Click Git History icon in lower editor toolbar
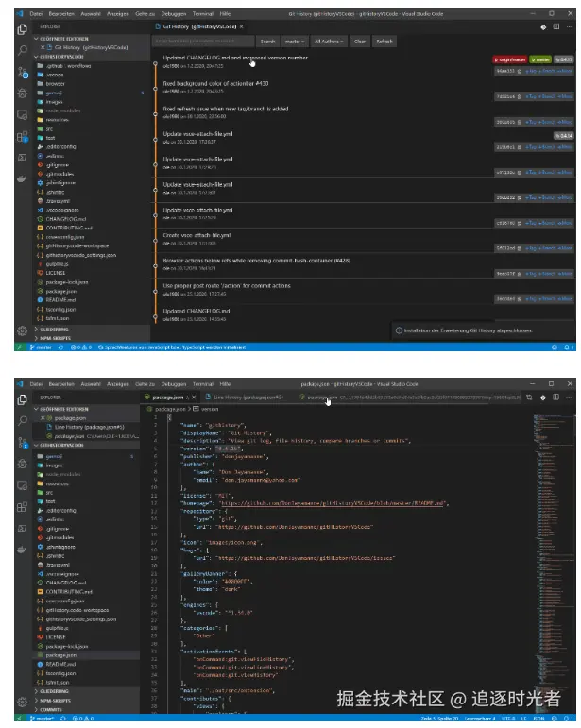 tap(543, 398)
